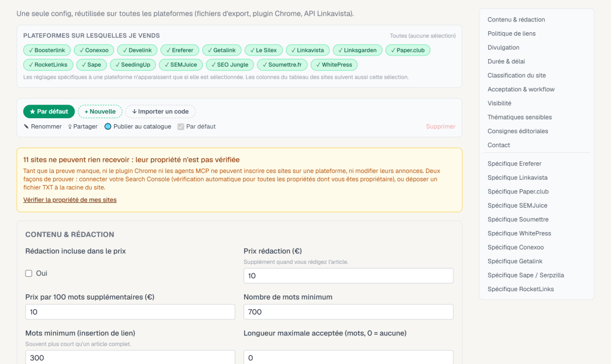Jump to Thématiques sensibles section
Viewport: 611px width, 364px height.
click(x=520, y=118)
